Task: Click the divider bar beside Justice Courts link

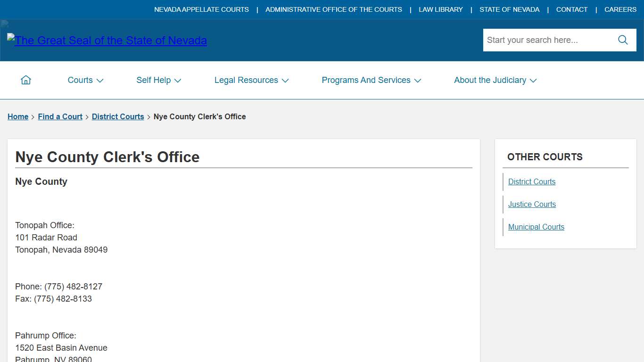Action: click(503, 205)
